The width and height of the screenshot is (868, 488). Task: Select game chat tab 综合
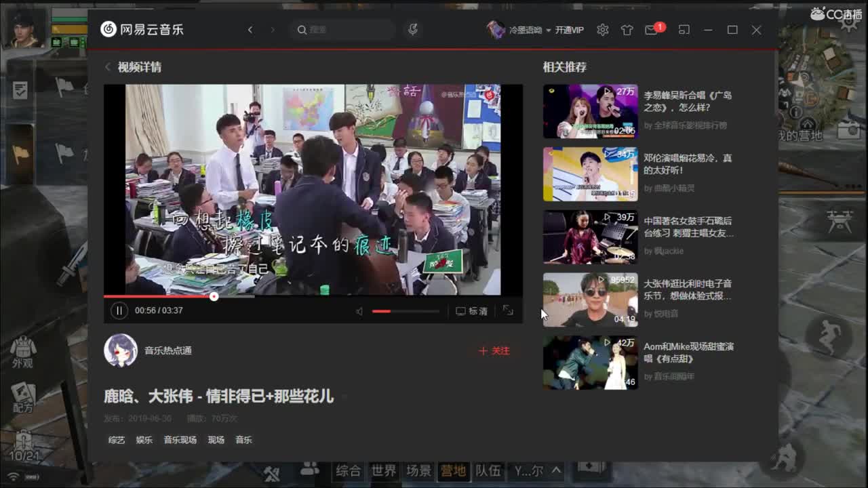click(348, 470)
